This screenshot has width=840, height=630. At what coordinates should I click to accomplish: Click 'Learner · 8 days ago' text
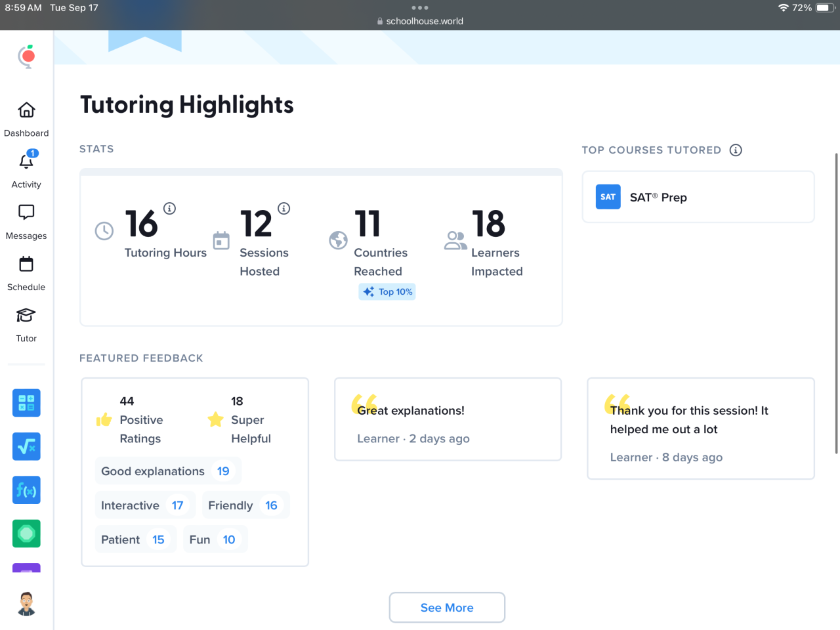pos(666,457)
